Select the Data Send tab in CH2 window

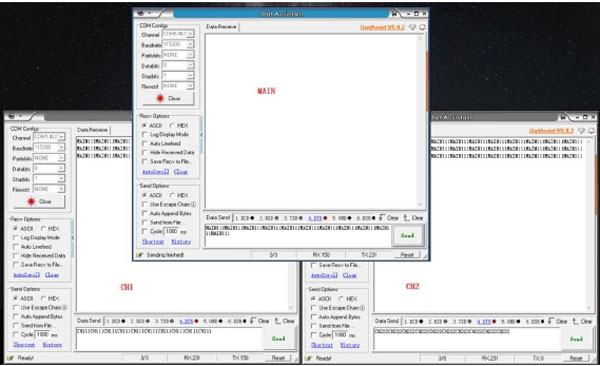click(387, 321)
